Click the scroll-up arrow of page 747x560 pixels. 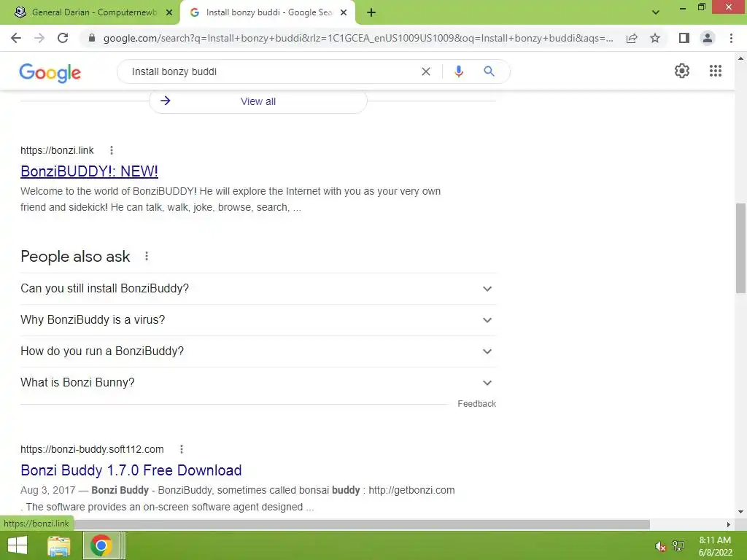tap(741, 58)
